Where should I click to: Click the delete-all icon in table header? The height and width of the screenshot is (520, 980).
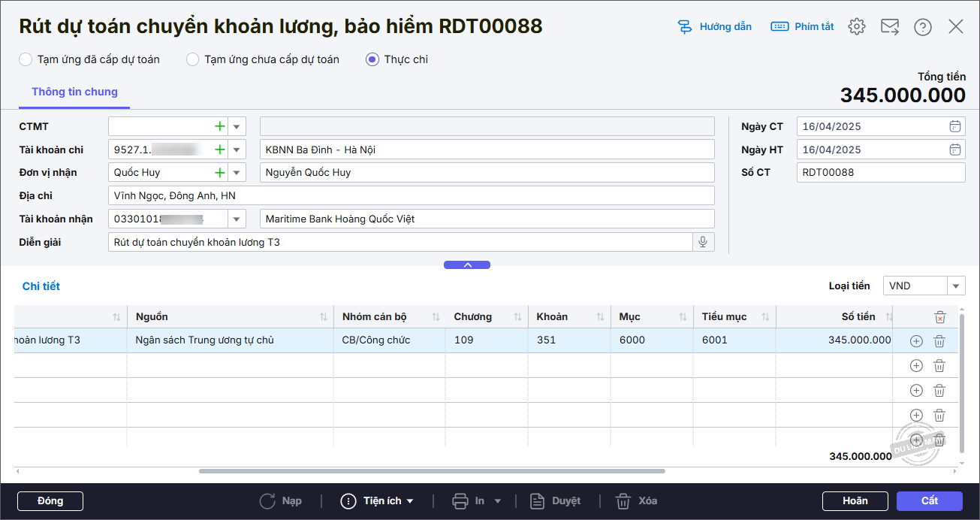click(939, 317)
